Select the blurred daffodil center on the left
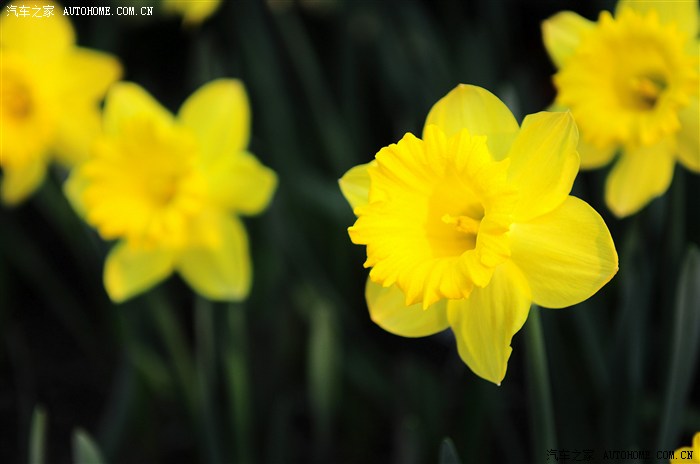Viewport: 700px width, 464px height. pyautogui.click(x=148, y=180)
